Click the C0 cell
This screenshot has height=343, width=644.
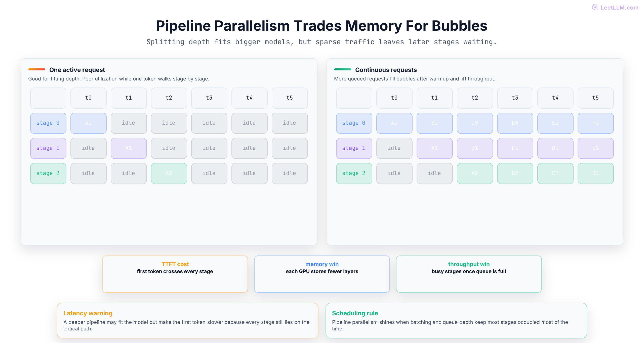tap(475, 123)
